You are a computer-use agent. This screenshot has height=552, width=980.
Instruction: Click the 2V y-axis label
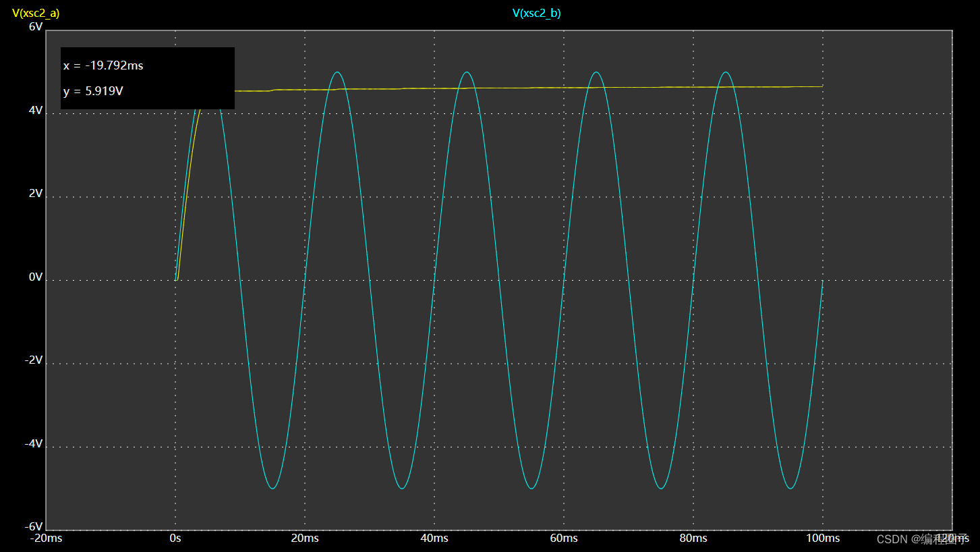pyautogui.click(x=36, y=194)
